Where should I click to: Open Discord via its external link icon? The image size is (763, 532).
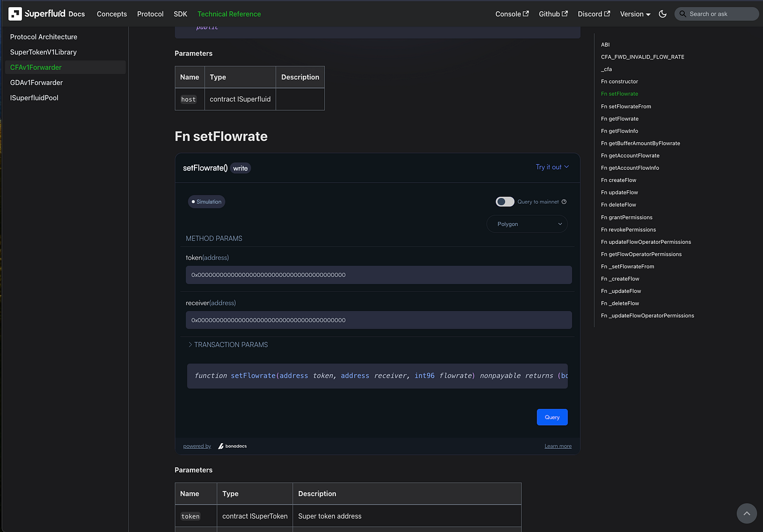606,13
